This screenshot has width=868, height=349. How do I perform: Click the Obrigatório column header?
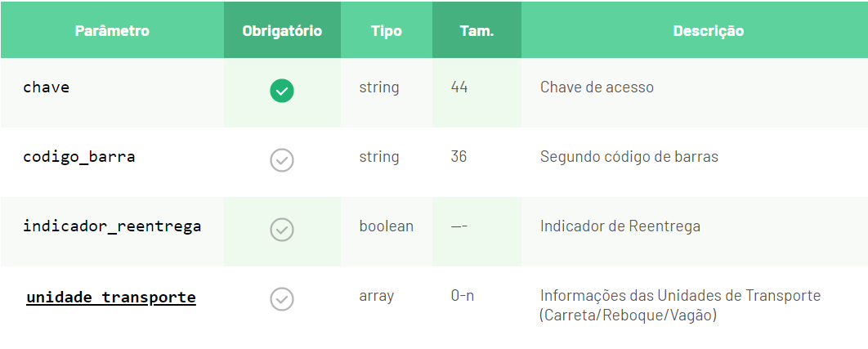[282, 30]
